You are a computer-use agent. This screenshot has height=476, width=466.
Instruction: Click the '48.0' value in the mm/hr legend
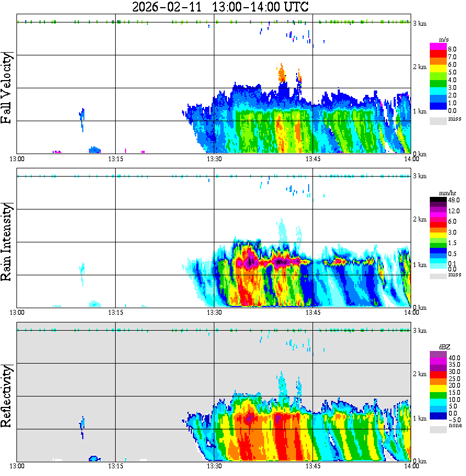point(454,200)
